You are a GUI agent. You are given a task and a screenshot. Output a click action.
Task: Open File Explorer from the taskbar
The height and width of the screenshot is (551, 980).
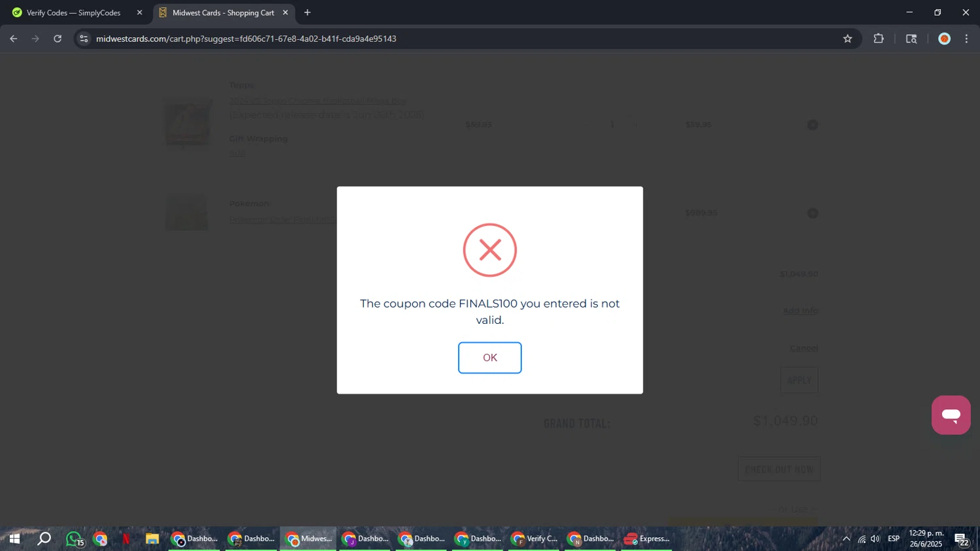(152, 539)
